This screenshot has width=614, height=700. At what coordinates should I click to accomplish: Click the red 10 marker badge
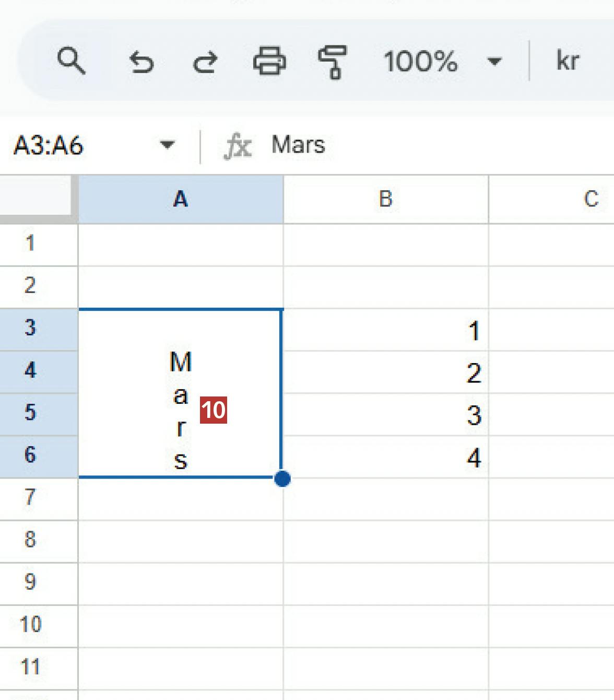pyautogui.click(x=214, y=410)
